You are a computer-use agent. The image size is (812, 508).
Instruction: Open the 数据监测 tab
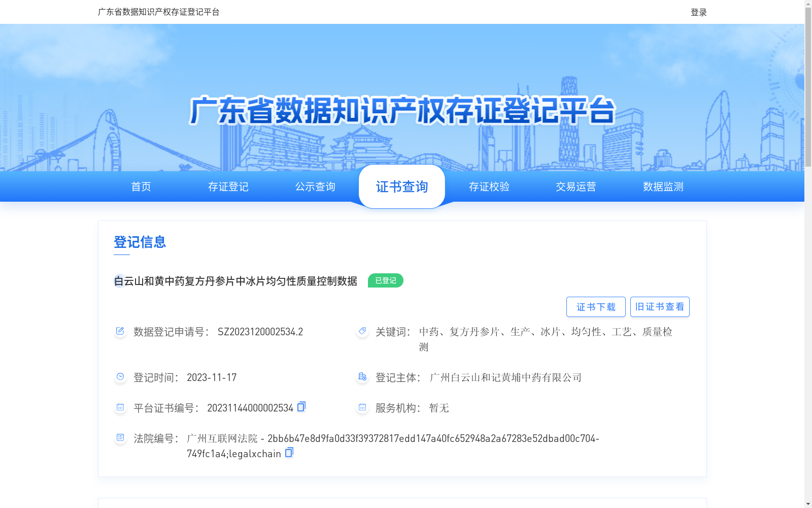point(663,186)
